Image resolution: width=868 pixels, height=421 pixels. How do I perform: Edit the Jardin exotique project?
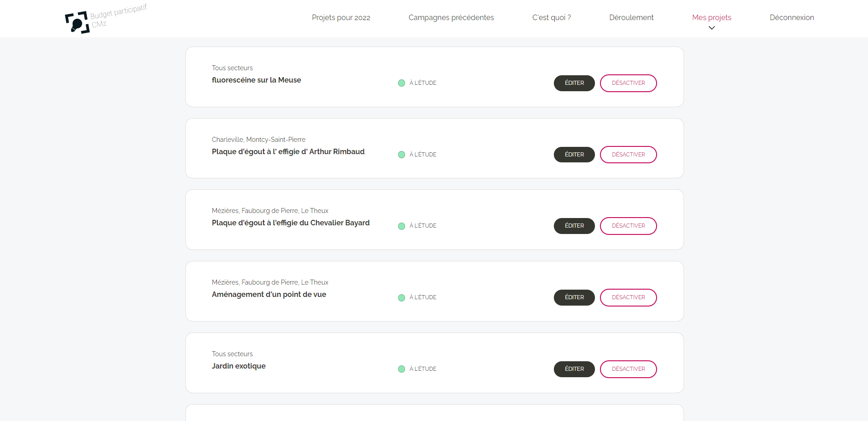[x=574, y=369]
